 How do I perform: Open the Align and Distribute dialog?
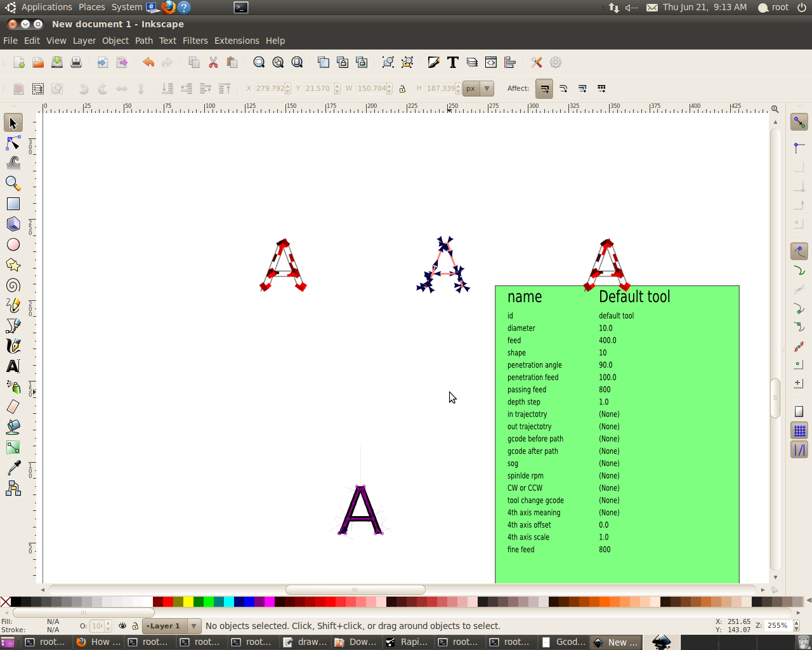coord(510,62)
